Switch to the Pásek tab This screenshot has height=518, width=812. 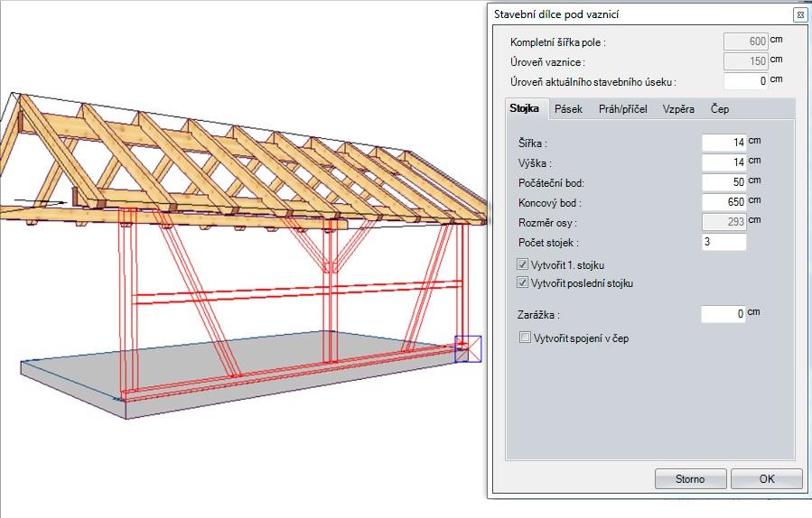point(568,109)
